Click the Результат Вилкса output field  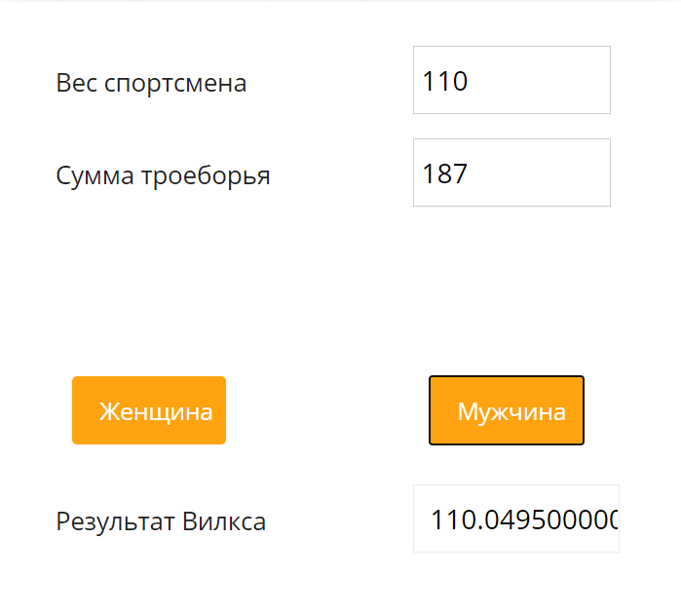516,520
